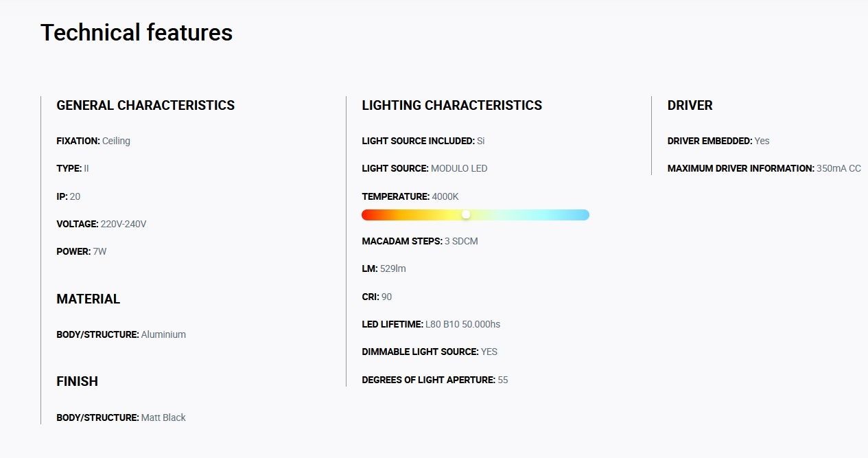Click the GENERAL CHARACTERISTICS heading

point(145,105)
